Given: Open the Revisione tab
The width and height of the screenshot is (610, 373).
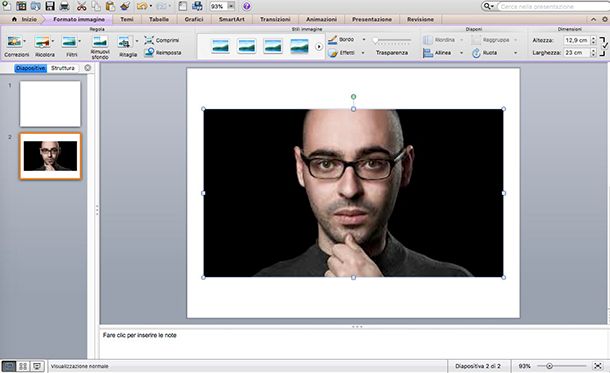Looking at the screenshot, I should pyautogui.click(x=420, y=19).
